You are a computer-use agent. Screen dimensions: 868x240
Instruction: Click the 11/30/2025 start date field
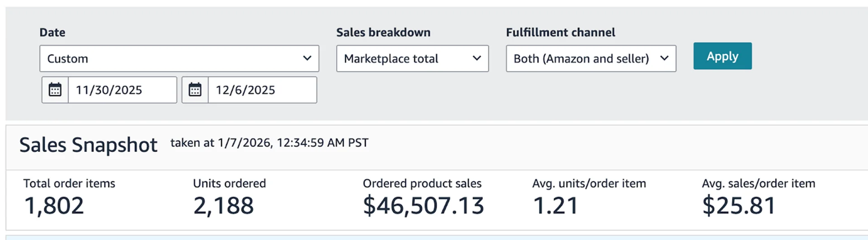pos(122,90)
